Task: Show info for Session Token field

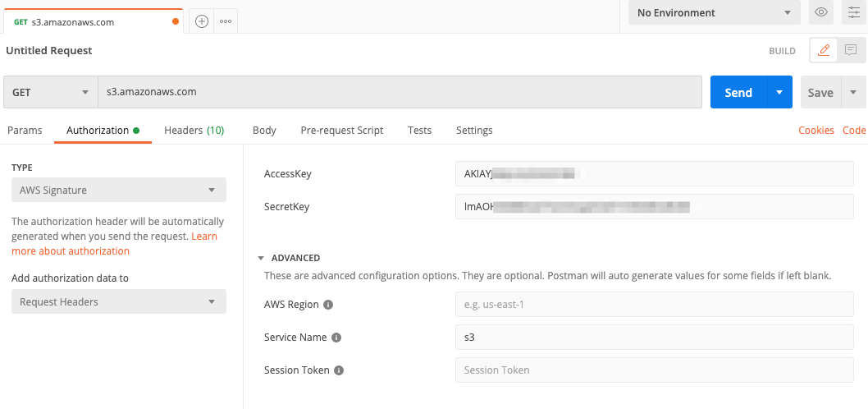Action: (339, 370)
